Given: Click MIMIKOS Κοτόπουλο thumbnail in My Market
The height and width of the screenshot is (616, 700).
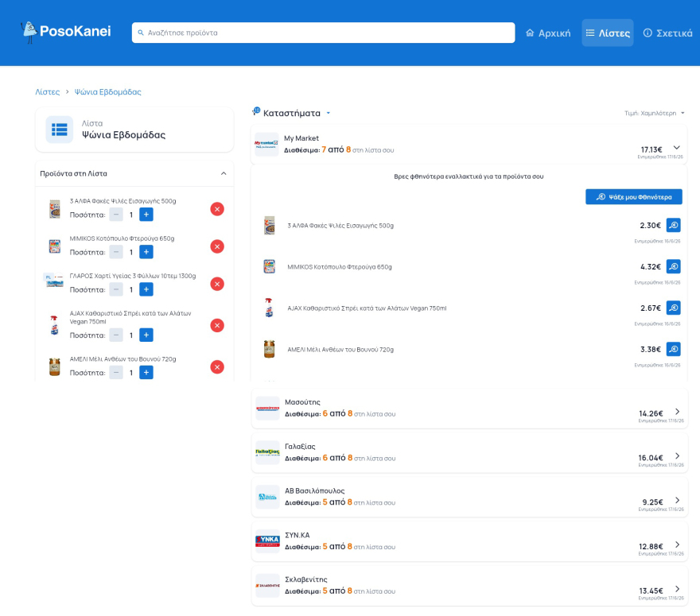Looking at the screenshot, I should [x=269, y=267].
